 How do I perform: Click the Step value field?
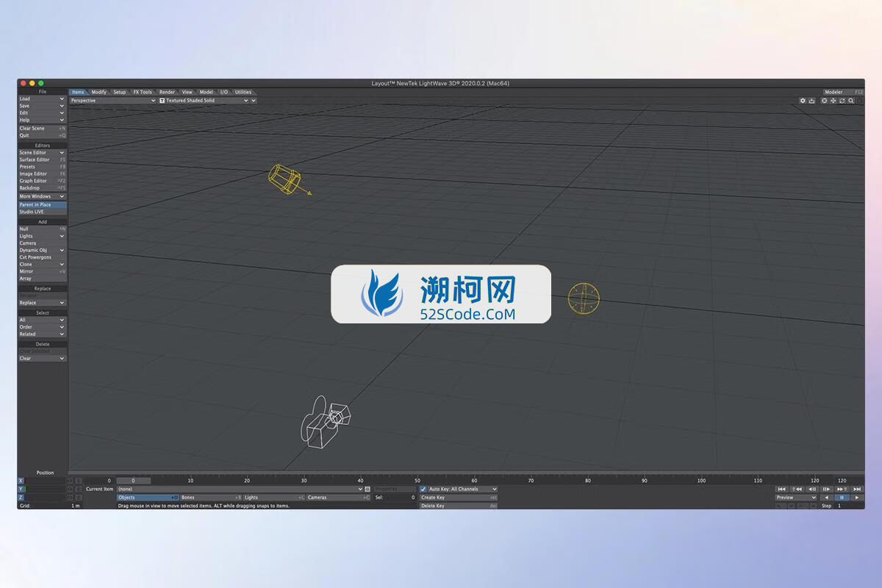click(x=849, y=506)
